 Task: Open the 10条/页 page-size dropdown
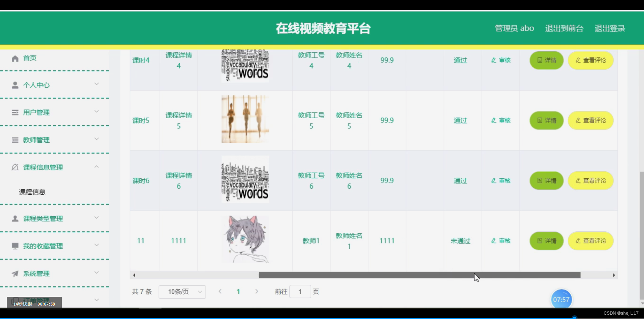click(x=182, y=291)
